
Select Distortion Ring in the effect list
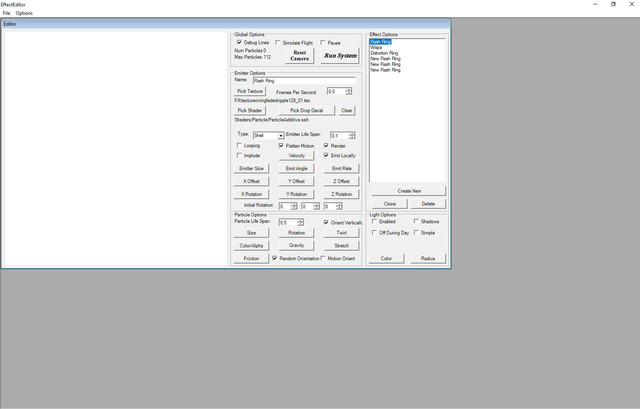(384, 53)
